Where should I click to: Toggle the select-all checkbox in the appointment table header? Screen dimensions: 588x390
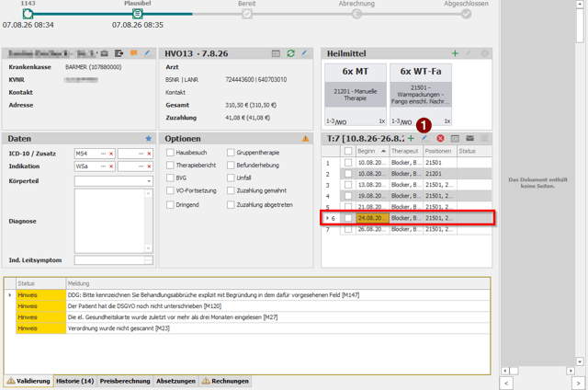[348, 151]
